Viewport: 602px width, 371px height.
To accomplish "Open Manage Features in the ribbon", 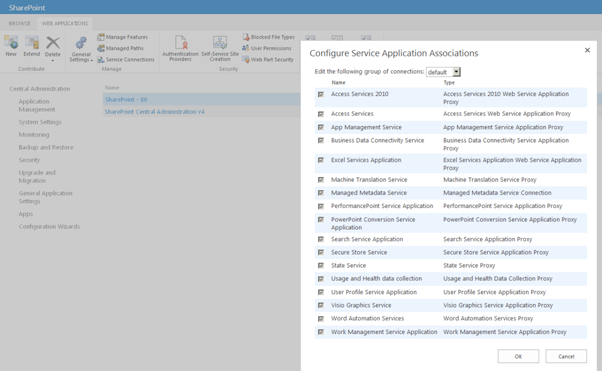I will point(122,37).
